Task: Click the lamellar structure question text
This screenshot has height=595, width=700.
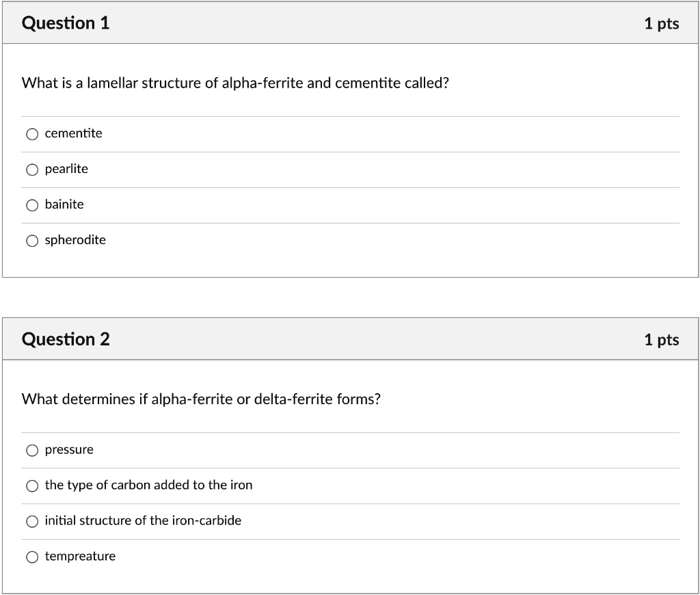Action: (234, 82)
